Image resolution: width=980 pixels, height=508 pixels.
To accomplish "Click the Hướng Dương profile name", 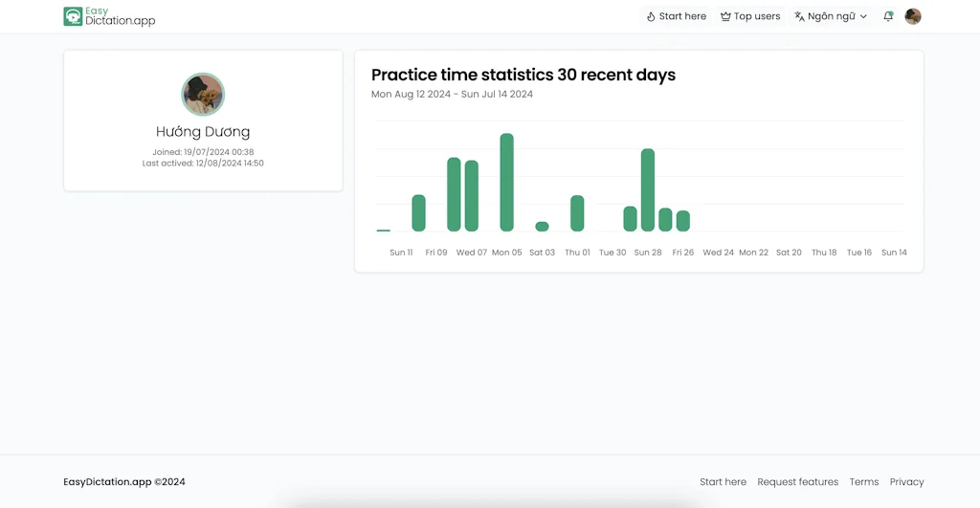I will point(203,132).
